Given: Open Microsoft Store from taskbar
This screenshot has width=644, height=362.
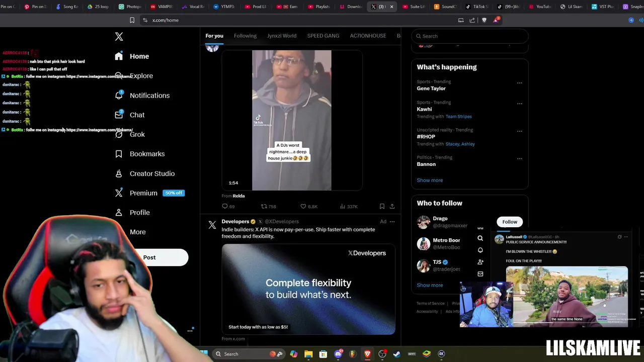Looking at the screenshot, I should (323, 354).
